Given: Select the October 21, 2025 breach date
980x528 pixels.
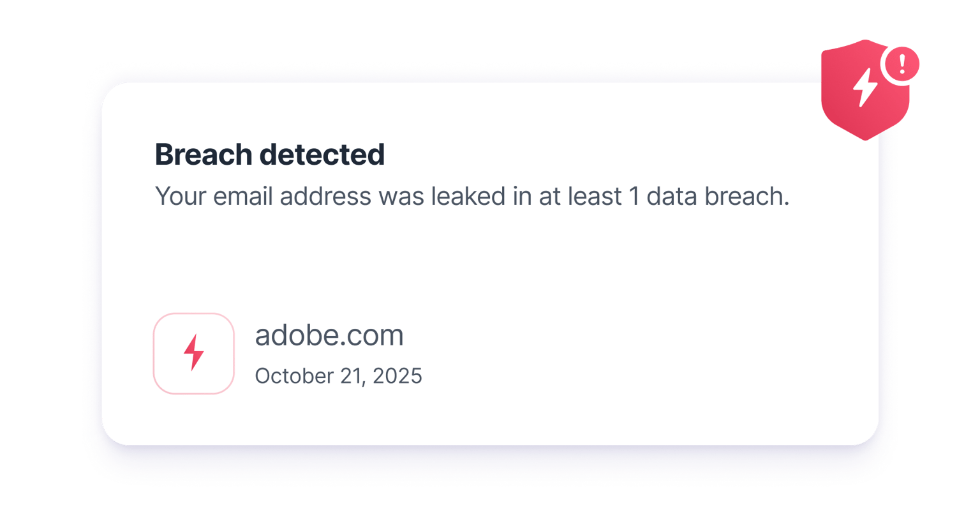Looking at the screenshot, I should click(x=338, y=376).
